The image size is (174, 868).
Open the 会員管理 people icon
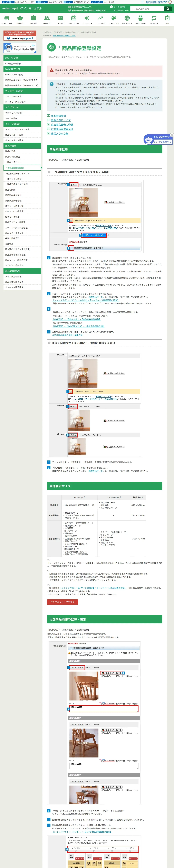click(47, 18)
